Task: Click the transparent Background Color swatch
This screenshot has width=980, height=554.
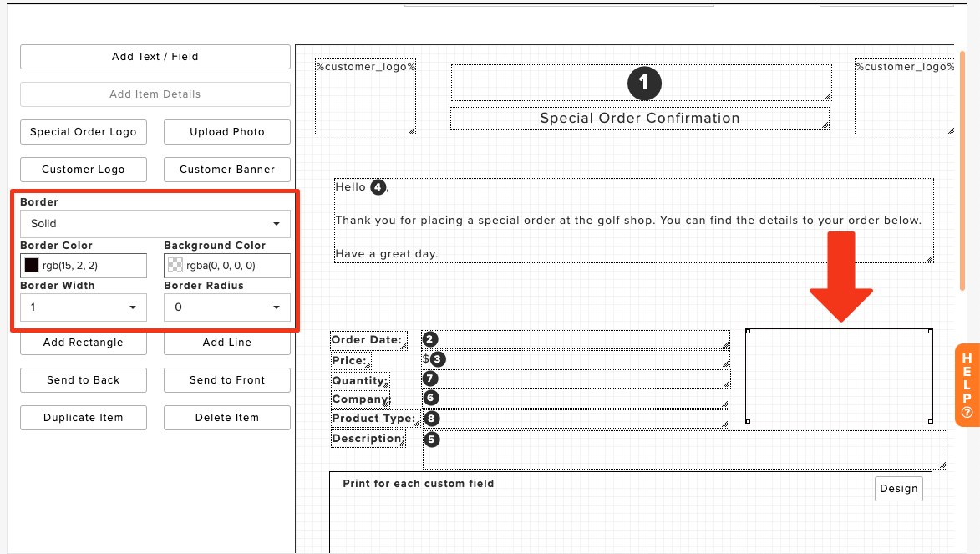Action: (175, 265)
